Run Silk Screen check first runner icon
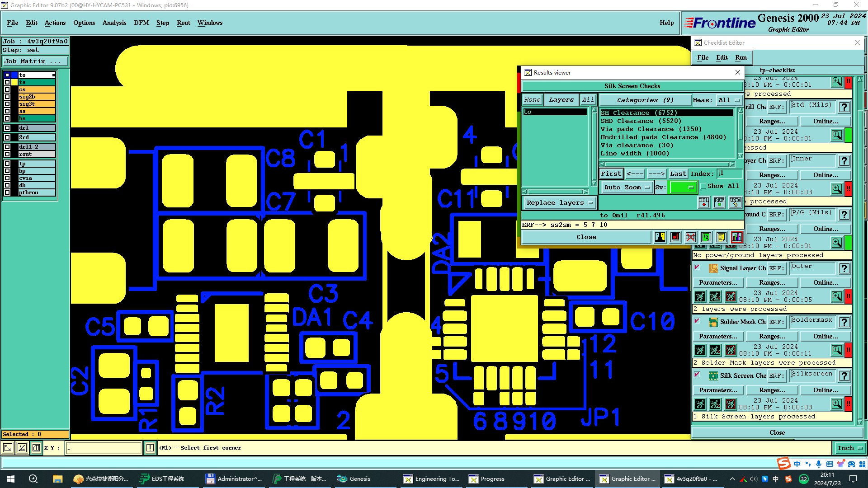Screen dimensions: 868x488 pos(700,404)
